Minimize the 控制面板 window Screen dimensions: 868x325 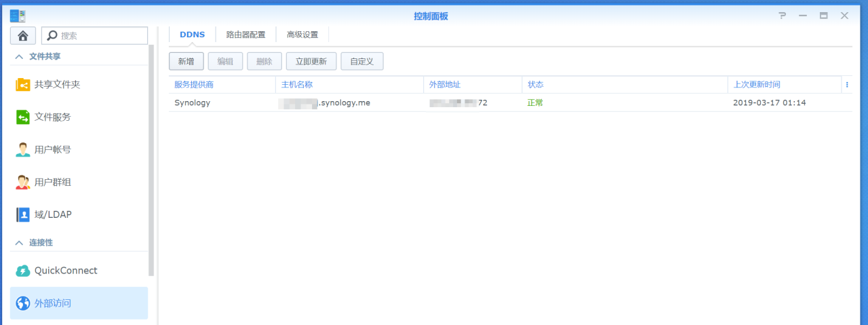click(x=803, y=16)
